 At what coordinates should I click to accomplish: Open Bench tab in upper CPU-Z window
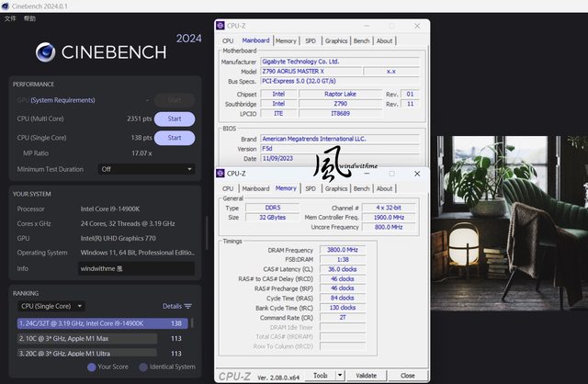362,40
